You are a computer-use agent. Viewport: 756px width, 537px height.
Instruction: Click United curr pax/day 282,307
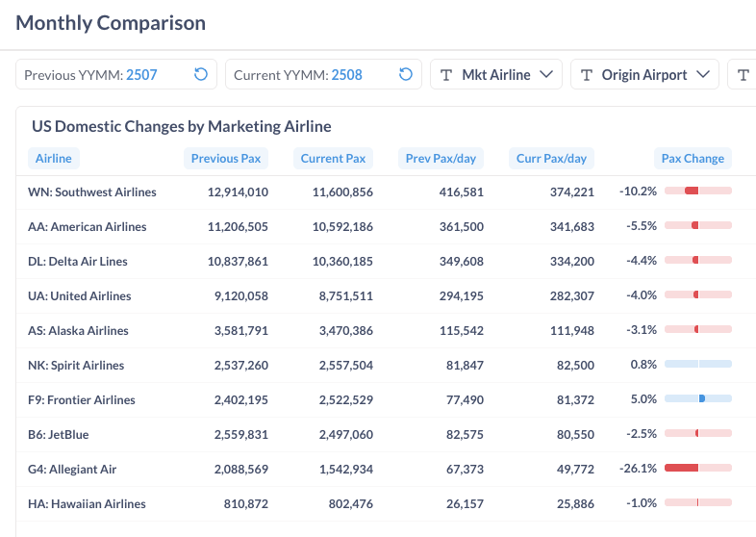pos(572,295)
